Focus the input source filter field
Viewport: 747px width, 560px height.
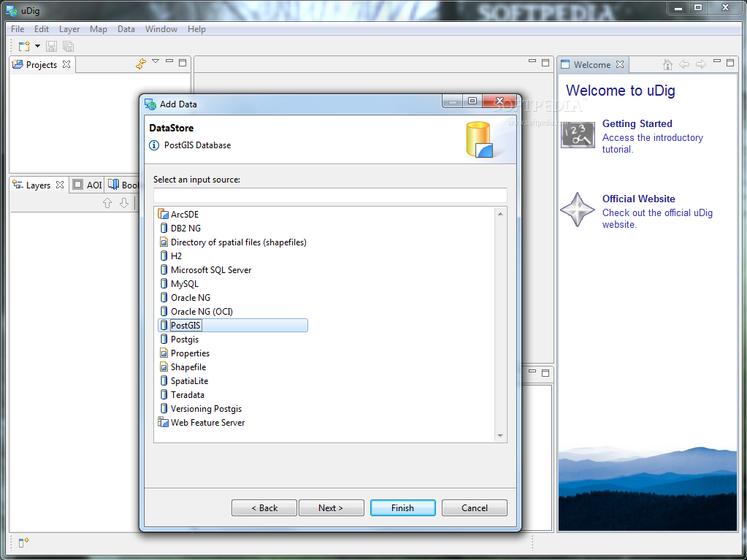pos(329,195)
